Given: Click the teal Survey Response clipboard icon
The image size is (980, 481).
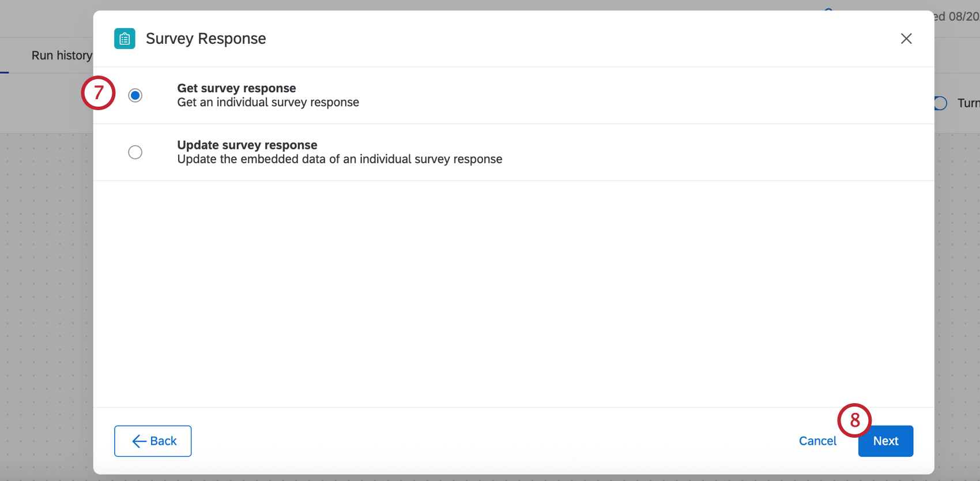Looking at the screenshot, I should pos(125,39).
